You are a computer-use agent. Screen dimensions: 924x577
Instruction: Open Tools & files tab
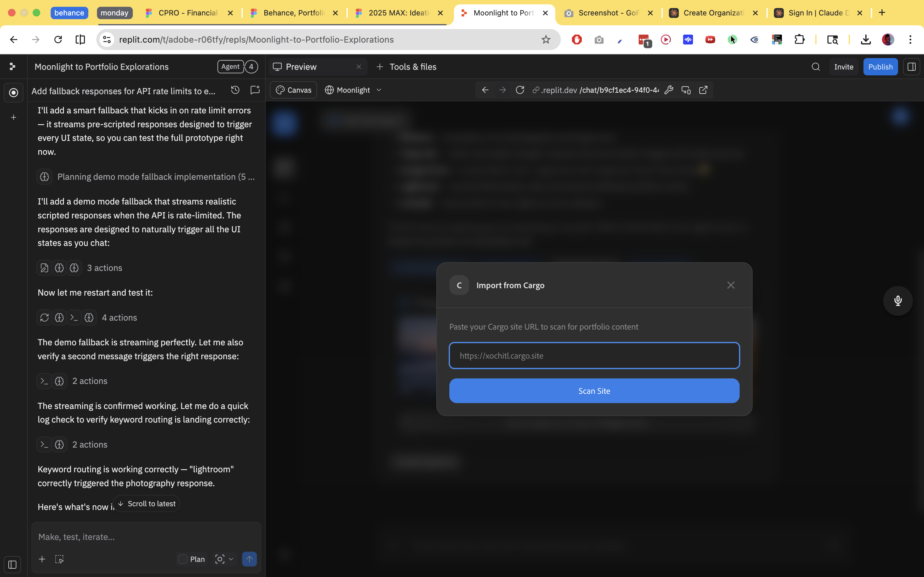[x=407, y=67]
